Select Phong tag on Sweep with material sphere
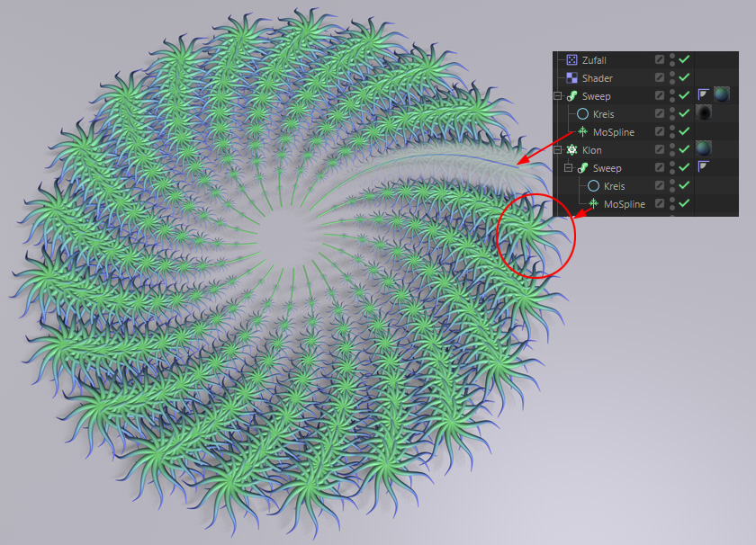The image size is (756, 545). click(x=703, y=95)
